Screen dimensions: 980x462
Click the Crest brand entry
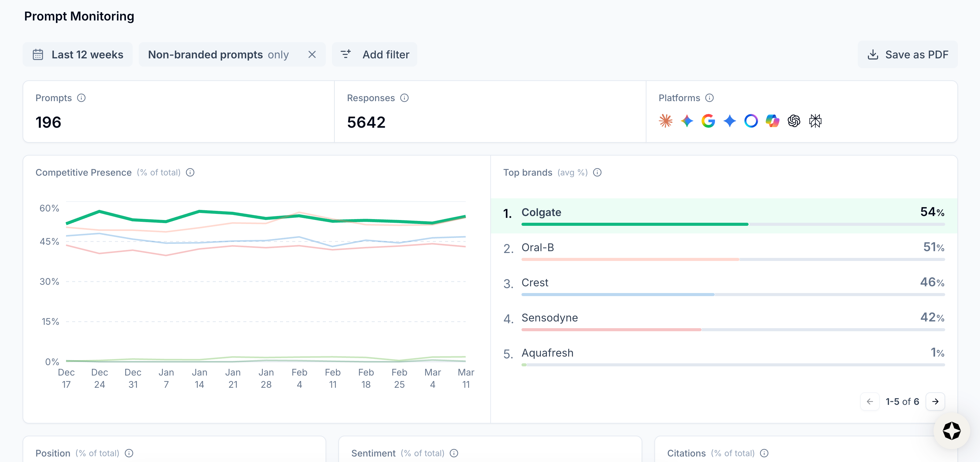(535, 283)
